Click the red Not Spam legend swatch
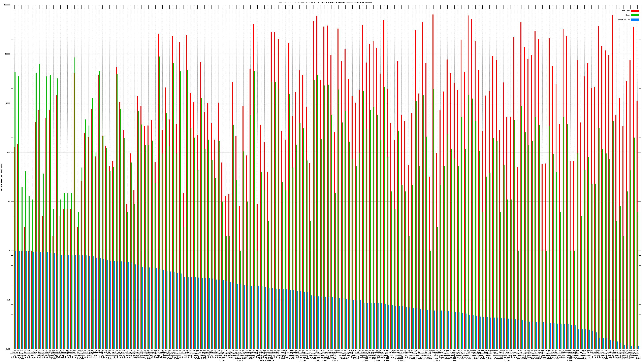Viewport: 644px width, 362px height. pos(635,11)
